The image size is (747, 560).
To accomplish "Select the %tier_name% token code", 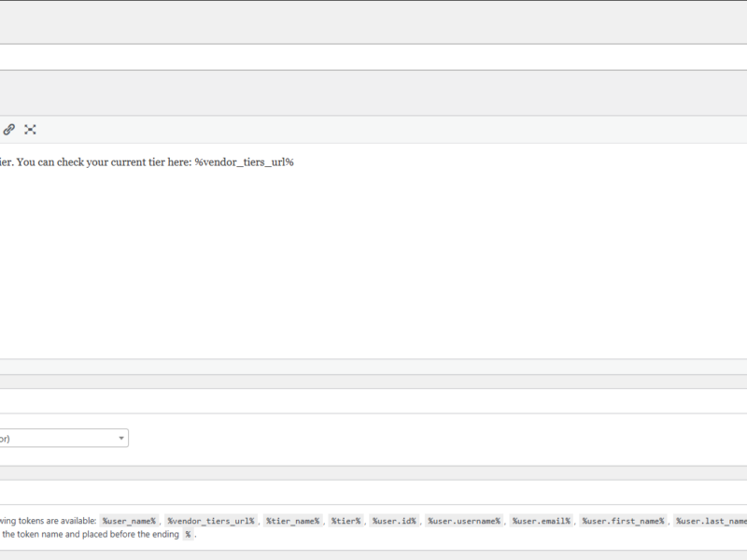I will [x=293, y=521].
